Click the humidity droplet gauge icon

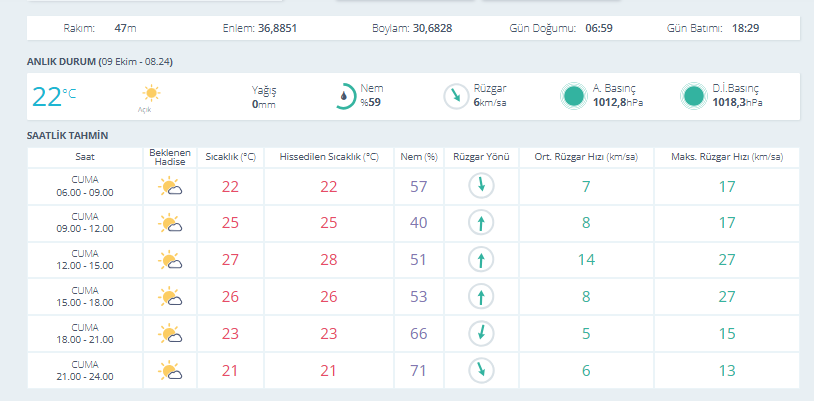click(x=343, y=96)
